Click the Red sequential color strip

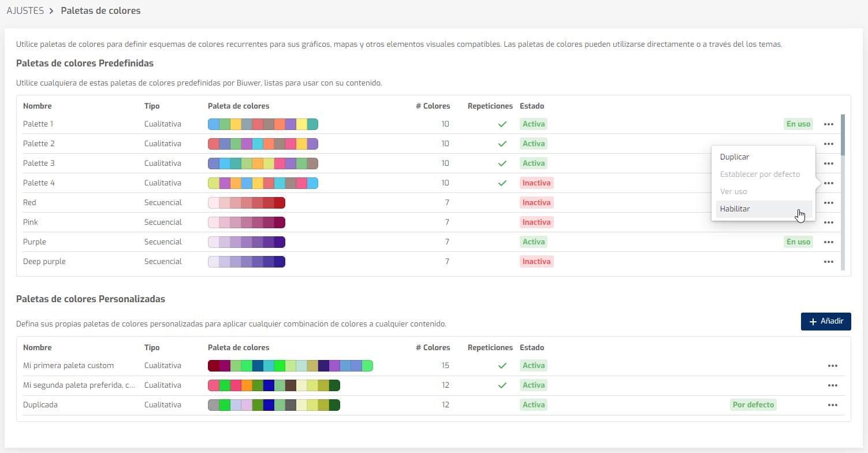coord(247,203)
